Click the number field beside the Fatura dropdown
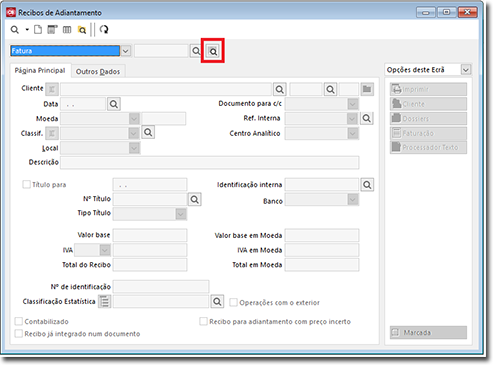 point(161,51)
